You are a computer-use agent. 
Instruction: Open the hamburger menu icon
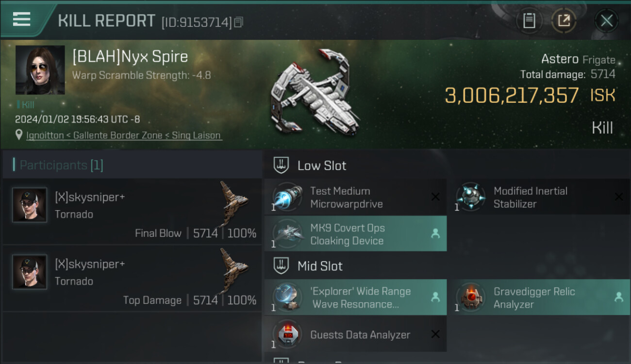(22, 19)
